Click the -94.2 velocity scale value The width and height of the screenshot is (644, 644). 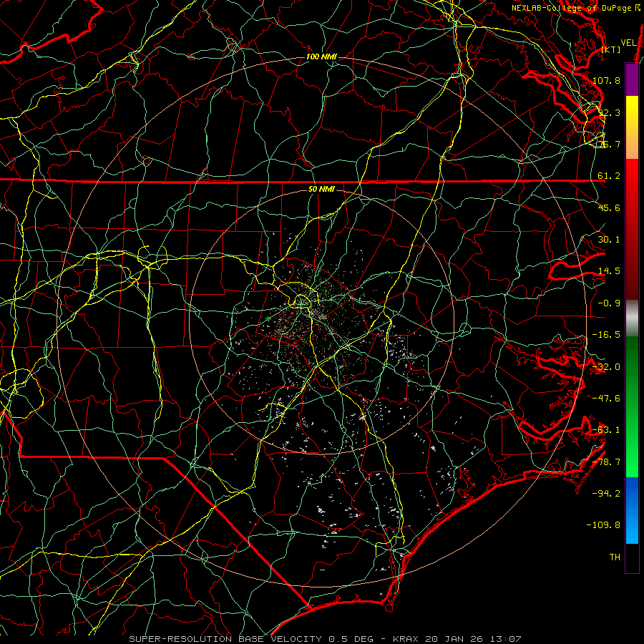click(607, 494)
